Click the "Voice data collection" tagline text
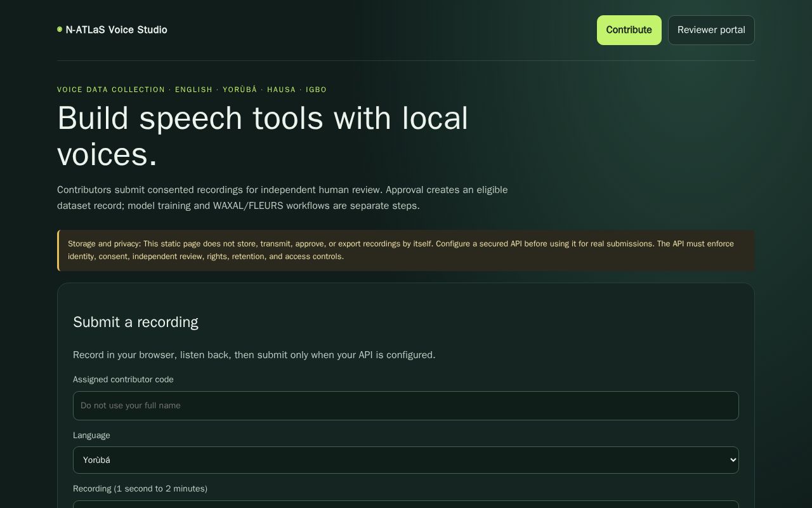Image resolution: width=812 pixels, height=508 pixels. (192, 90)
